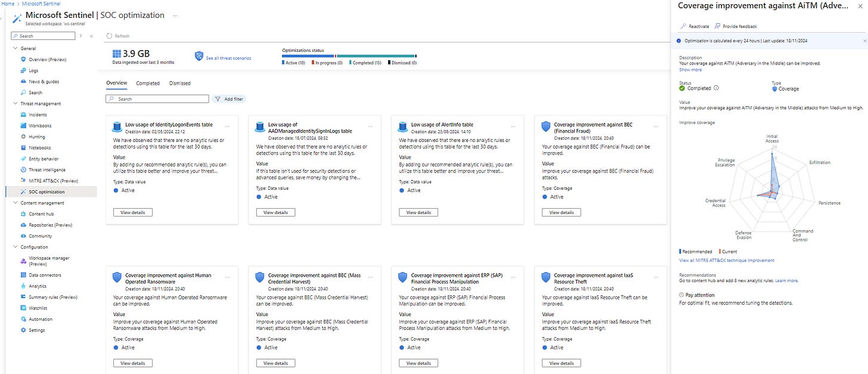Open See all threat scenarios link
868x374 pixels.
[228, 58]
